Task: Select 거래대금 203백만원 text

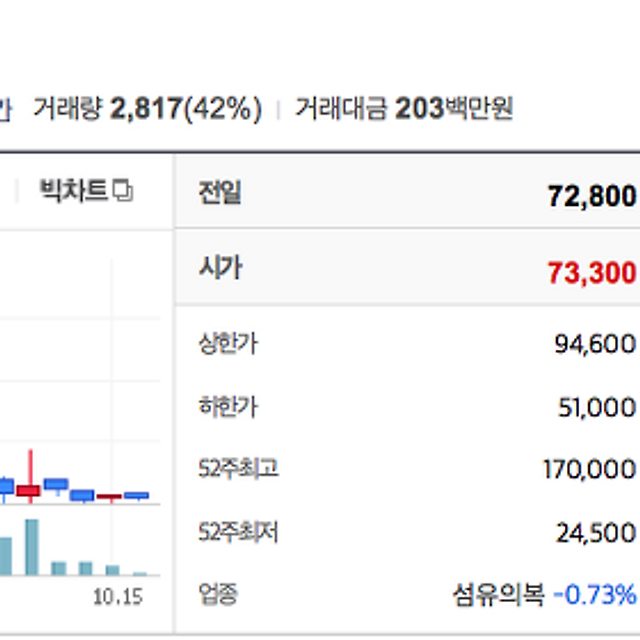Action: (x=404, y=109)
